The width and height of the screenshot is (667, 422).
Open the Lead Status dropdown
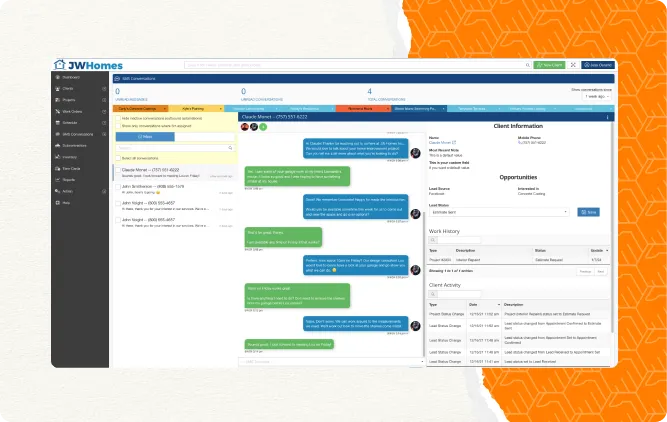click(499, 212)
